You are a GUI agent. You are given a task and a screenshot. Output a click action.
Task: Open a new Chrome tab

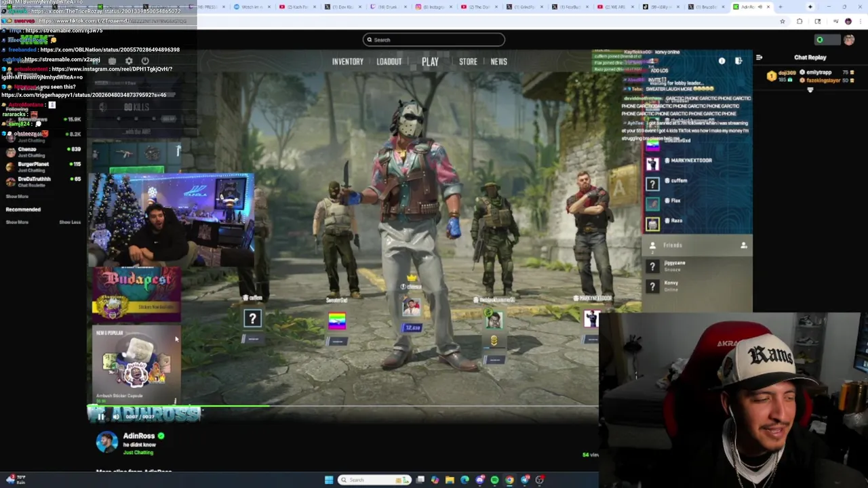(x=780, y=7)
